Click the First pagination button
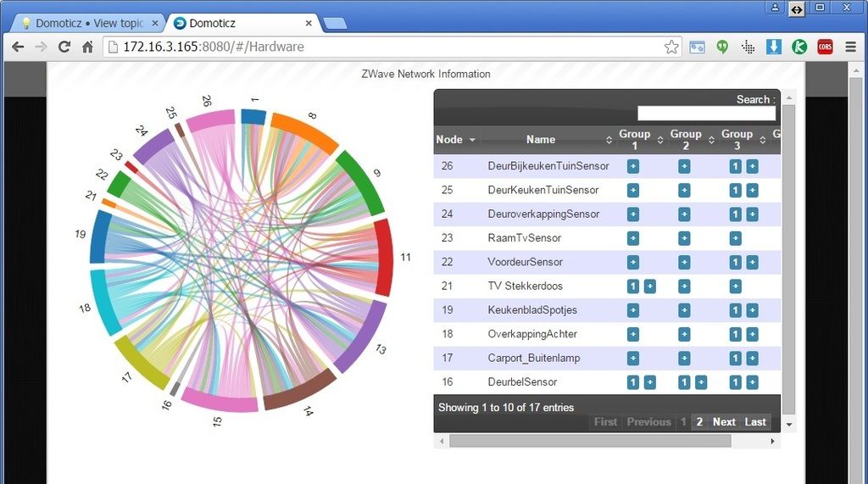868x484 pixels. click(x=605, y=422)
